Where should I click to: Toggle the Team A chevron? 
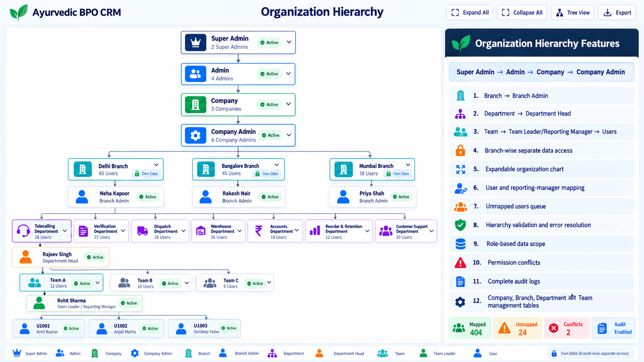click(97, 283)
